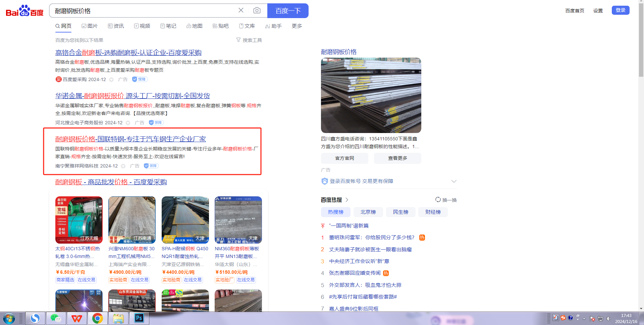644x325 pixels.
Task: Open the 高铬合金耐磨板 result title
Action: 128,53
